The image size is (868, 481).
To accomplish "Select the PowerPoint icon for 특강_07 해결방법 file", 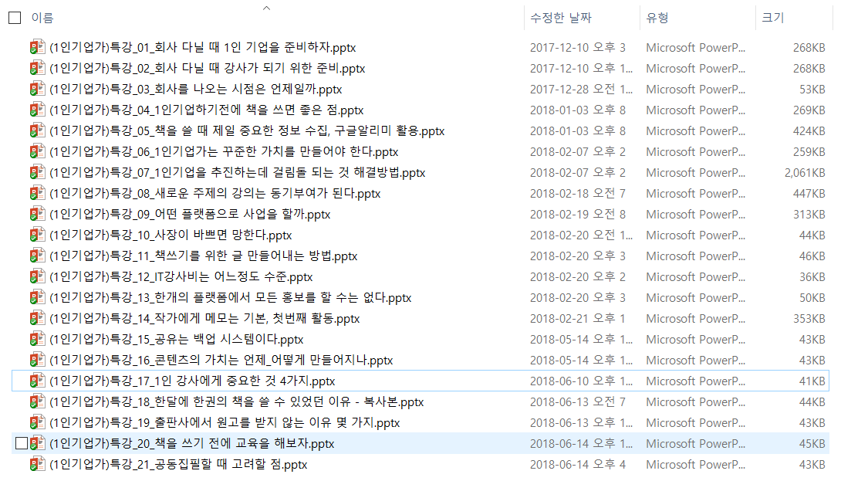I will click(36, 172).
